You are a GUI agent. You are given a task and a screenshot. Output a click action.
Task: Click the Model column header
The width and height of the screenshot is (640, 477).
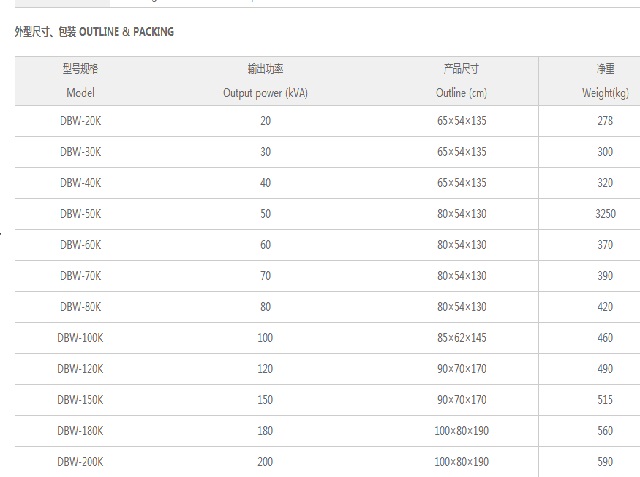[x=80, y=93]
